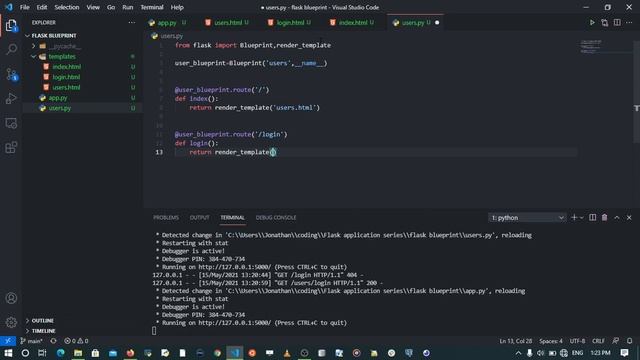Open the Remote Explorer view
Screen dimensions: 640x360
tap(11, 123)
